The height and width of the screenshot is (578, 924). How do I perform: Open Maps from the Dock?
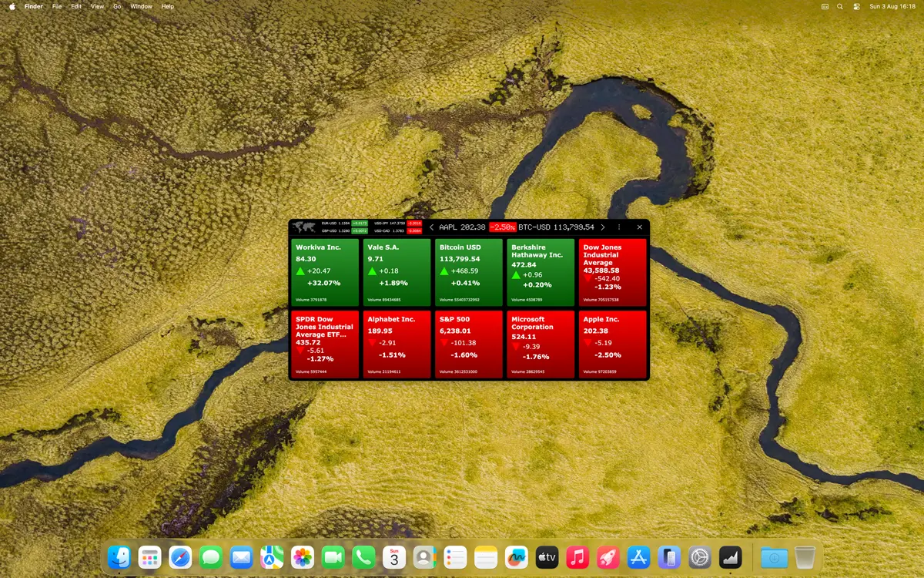(272, 557)
